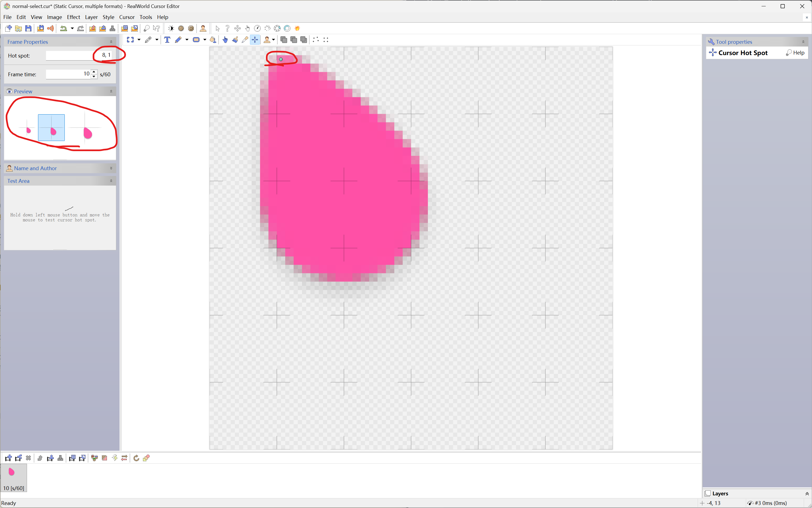Open the Cursor menu
The image size is (812, 508).
click(127, 17)
